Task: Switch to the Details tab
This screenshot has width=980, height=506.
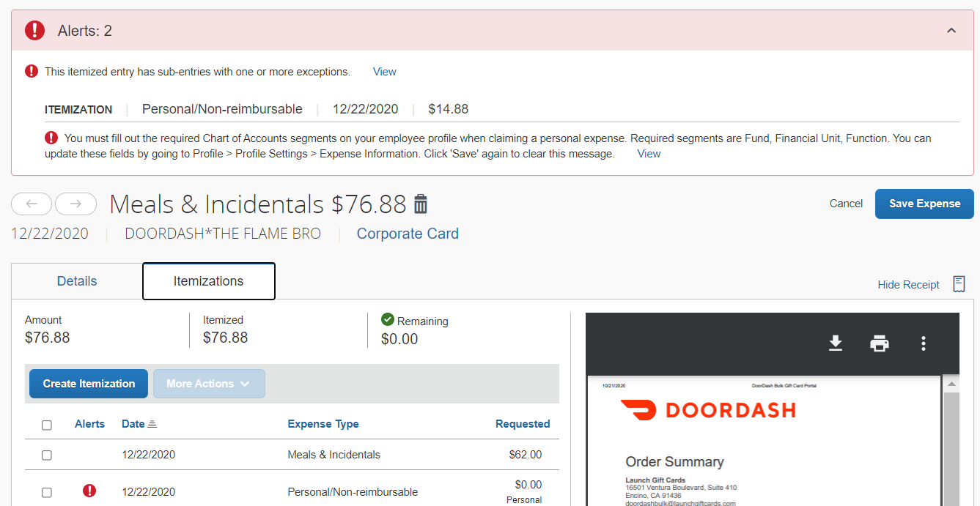Action: (76, 280)
